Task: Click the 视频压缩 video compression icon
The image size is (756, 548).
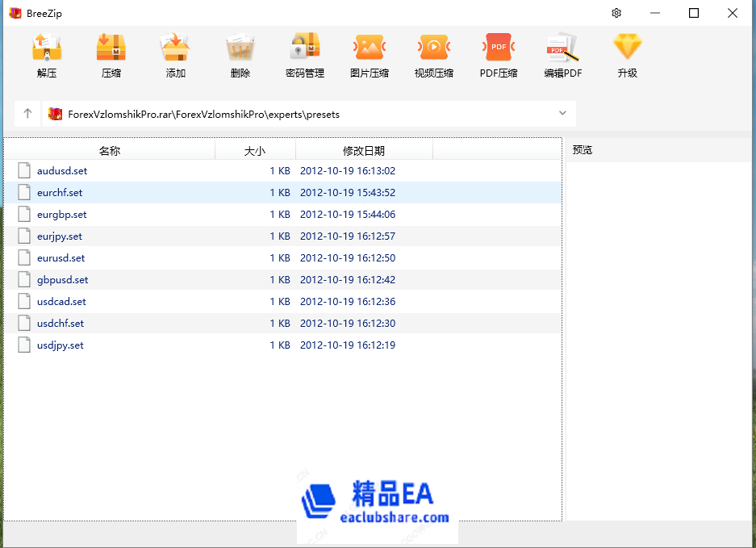Action: click(x=433, y=55)
